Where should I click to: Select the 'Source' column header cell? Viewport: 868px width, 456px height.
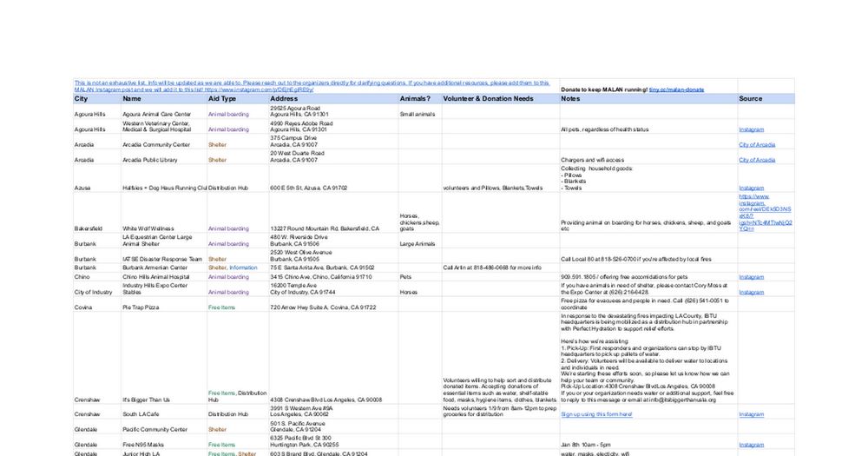click(x=766, y=99)
